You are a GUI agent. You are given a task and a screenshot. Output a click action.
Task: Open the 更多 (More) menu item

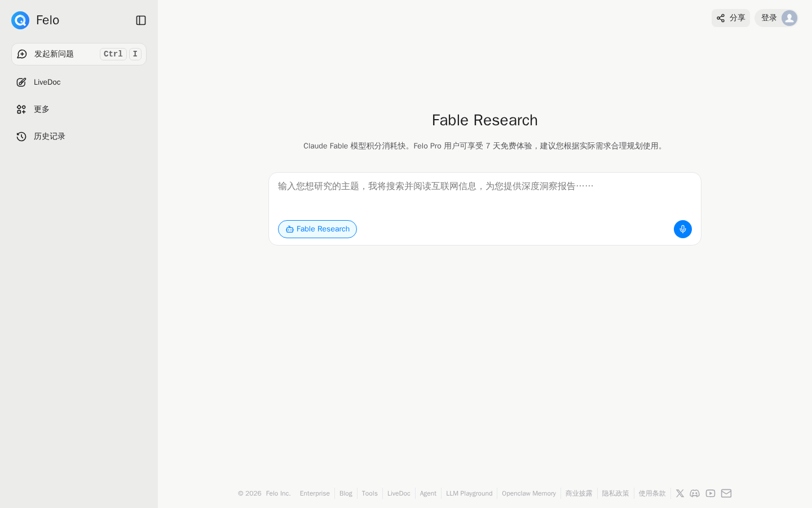pyautogui.click(x=79, y=110)
